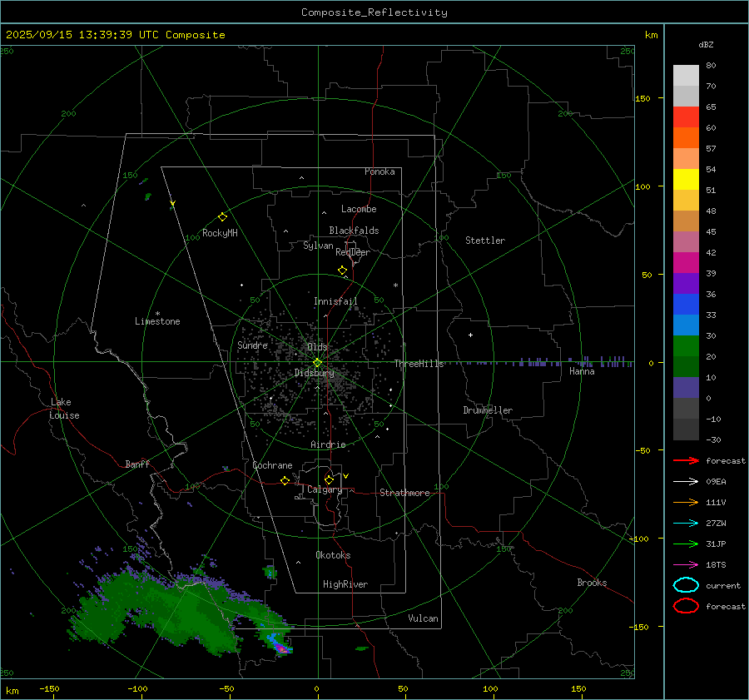Click the Vulcan label
Screen dimensions: 749x700
[x=423, y=618]
